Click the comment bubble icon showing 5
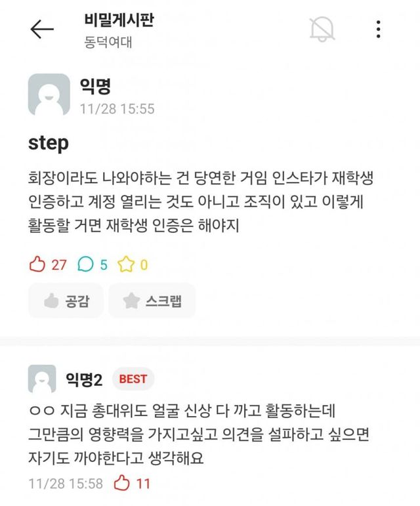 [85, 264]
